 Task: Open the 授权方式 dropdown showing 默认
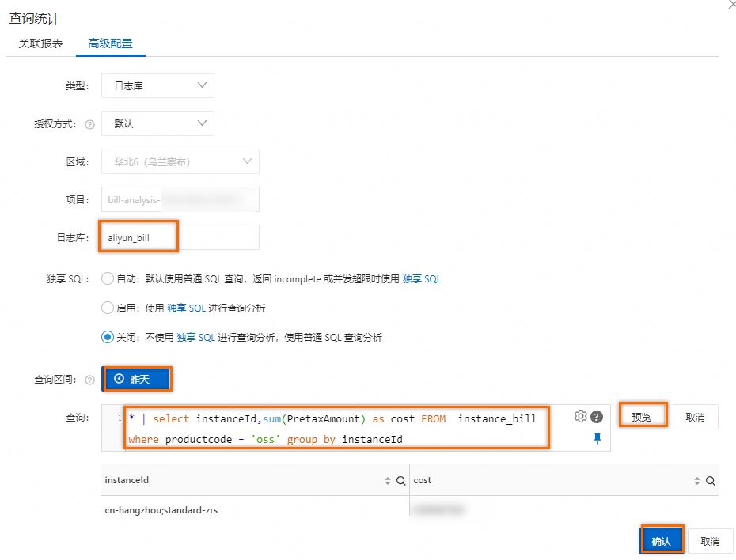pyautogui.click(x=157, y=123)
